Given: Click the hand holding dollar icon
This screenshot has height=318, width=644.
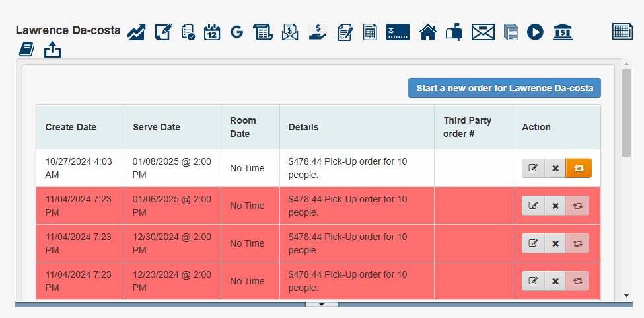Looking at the screenshot, I should coord(318,32).
